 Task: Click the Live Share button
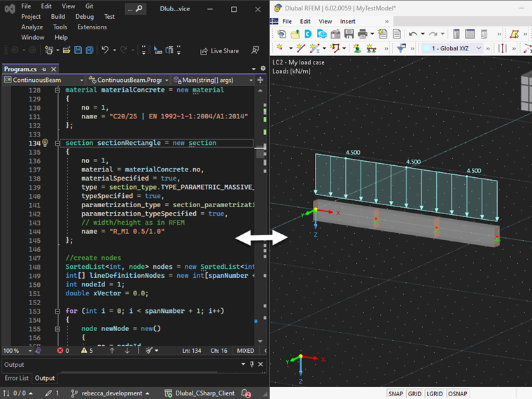[219, 50]
